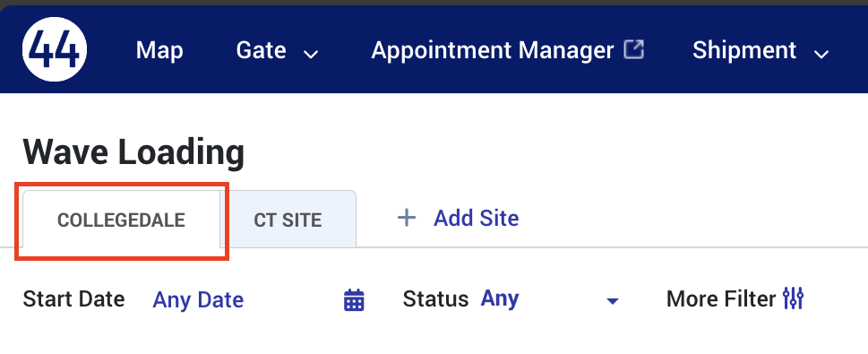Screen dimensions: 868x354
Task: Select the COLLEGEDALE site tab
Action: (121, 220)
